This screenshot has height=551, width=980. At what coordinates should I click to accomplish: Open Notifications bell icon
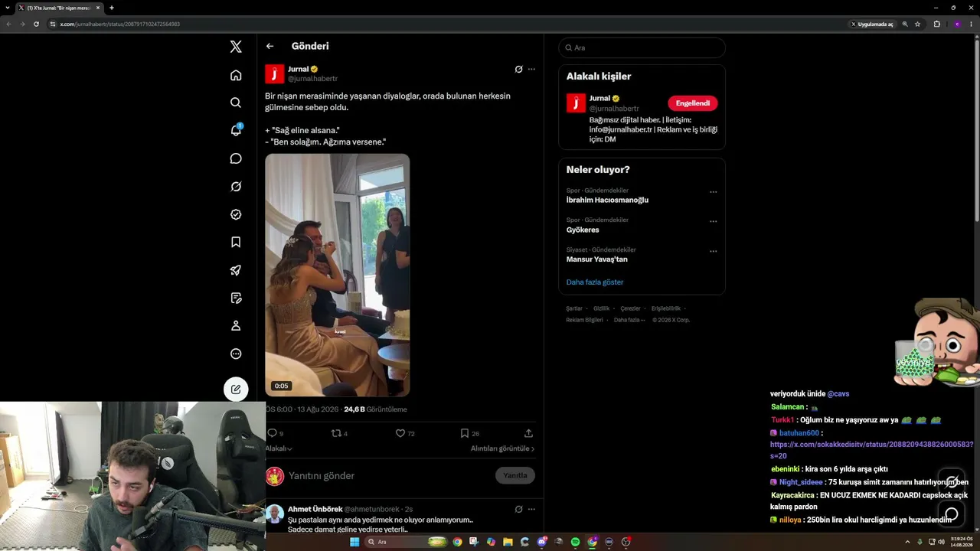pyautogui.click(x=236, y=130)
